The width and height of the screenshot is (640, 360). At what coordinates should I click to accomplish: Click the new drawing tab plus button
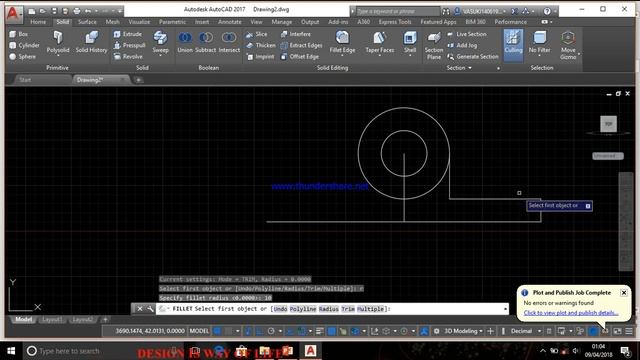coord(138,80)
